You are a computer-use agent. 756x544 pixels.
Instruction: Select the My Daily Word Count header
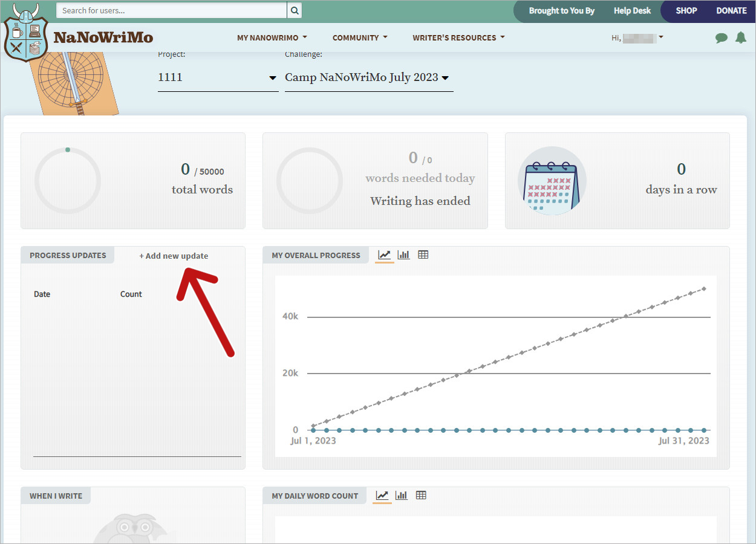(x=314, y=496)
